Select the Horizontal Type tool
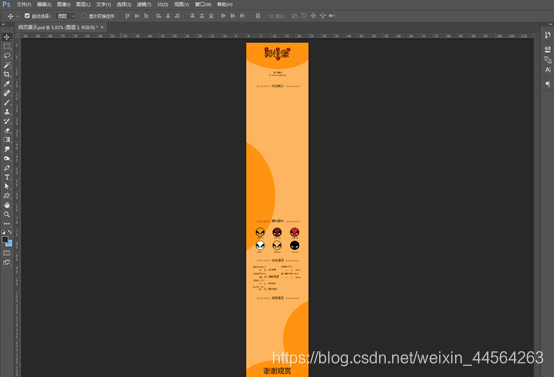Viewport: 554px width, 377px height. pos(7,177)
